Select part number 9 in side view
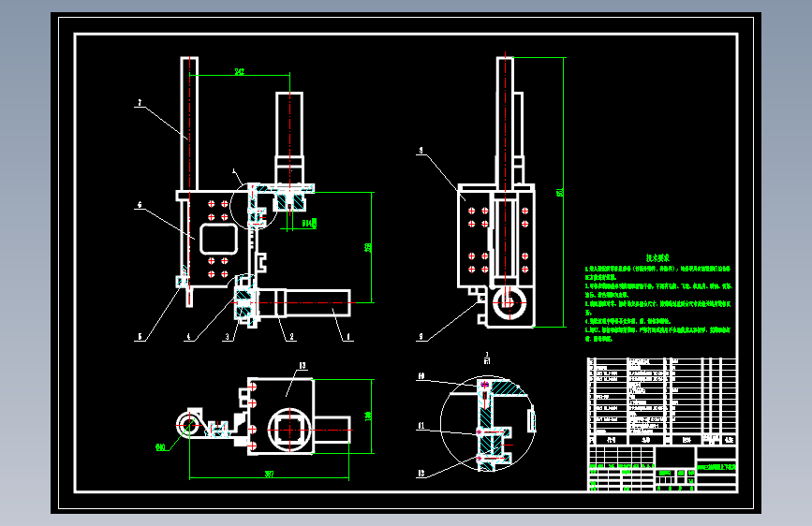 tap(421, 337)
